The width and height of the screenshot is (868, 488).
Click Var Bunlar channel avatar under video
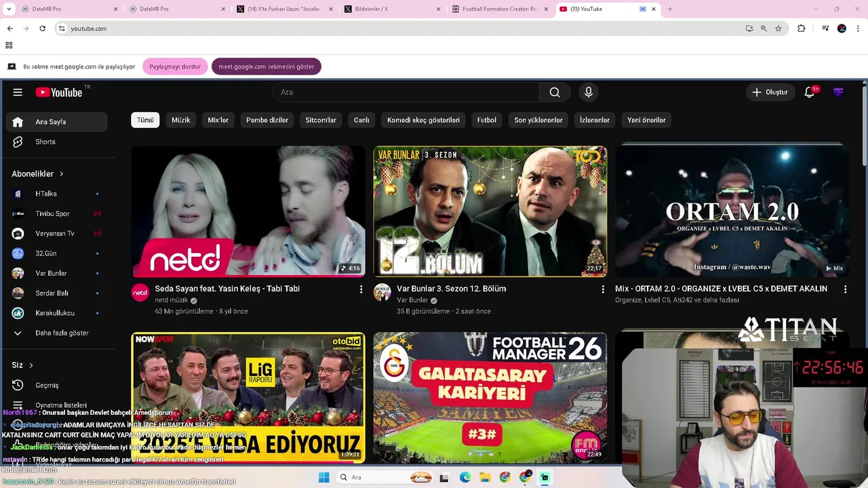(x=382, y=293)
